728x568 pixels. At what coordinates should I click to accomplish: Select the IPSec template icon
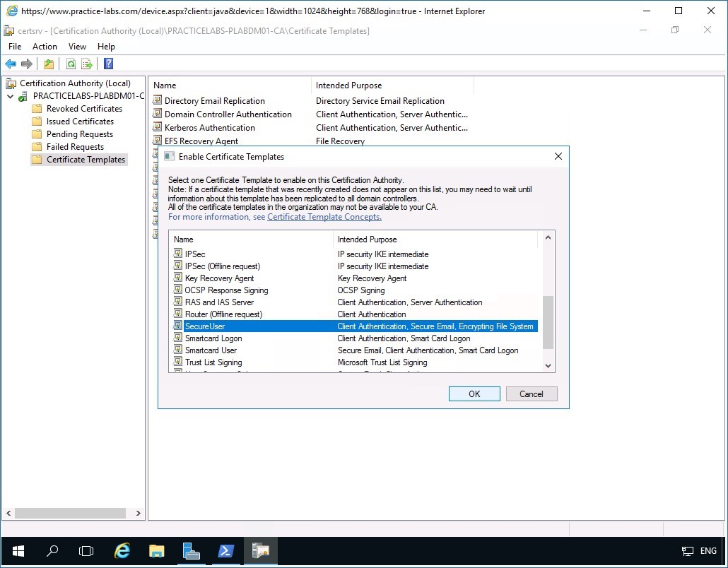pos(178,254)
